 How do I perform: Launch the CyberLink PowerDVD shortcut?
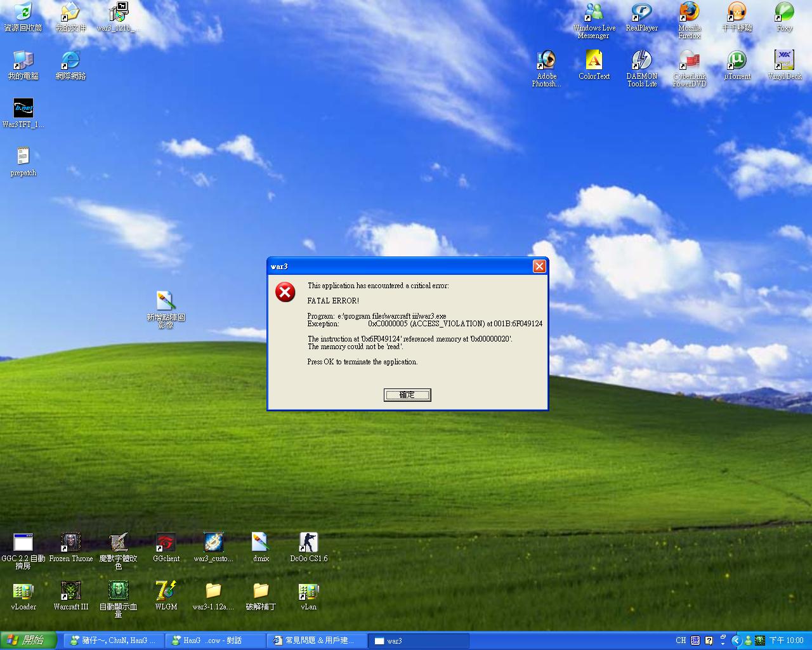(x=689, y=69)
